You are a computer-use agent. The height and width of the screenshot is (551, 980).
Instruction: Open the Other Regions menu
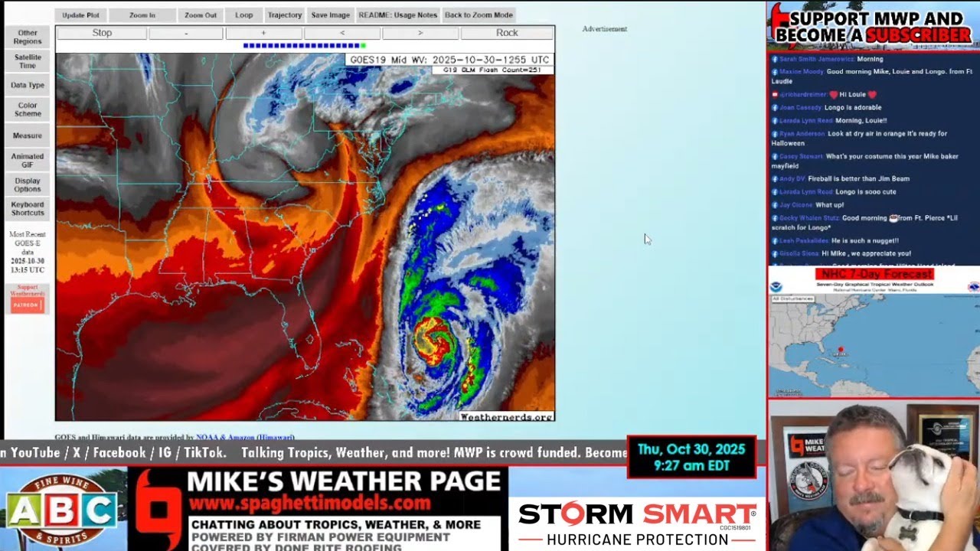point(28,37)
